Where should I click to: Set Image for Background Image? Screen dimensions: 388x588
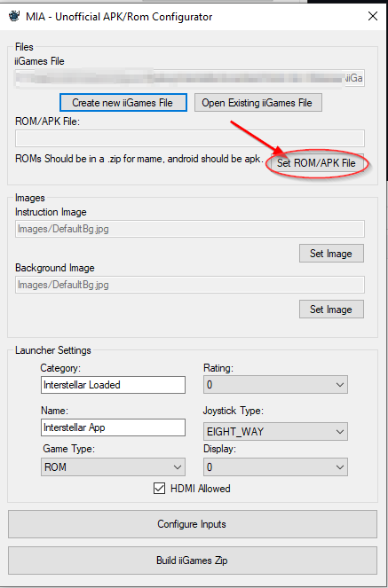[x=331, y=310]
